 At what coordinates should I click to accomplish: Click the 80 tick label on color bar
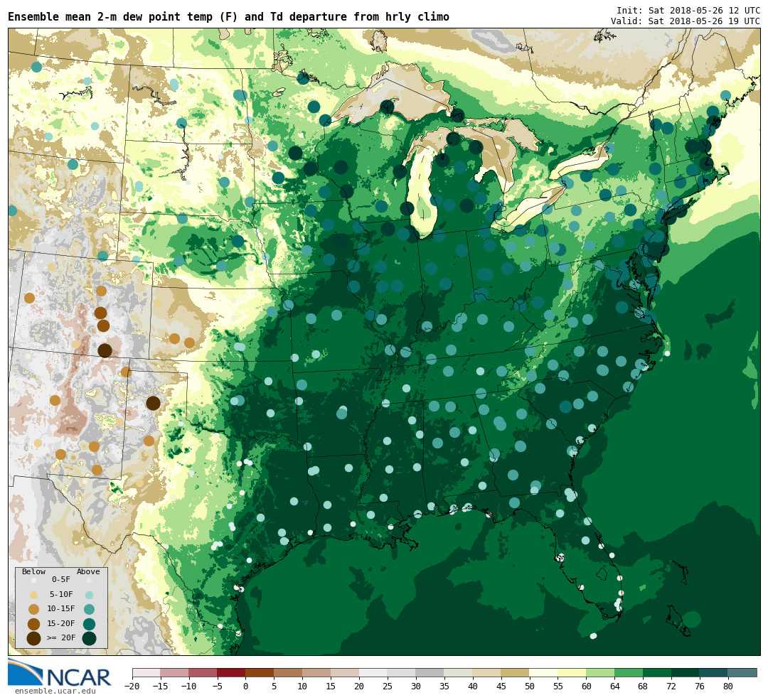click(728, 686)
